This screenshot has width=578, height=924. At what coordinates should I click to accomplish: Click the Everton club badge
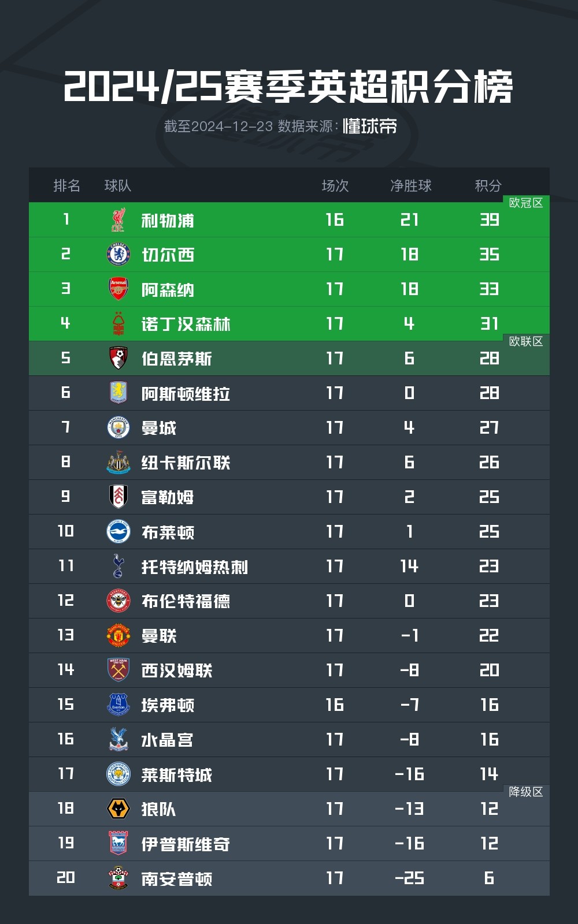coord(118,705)
